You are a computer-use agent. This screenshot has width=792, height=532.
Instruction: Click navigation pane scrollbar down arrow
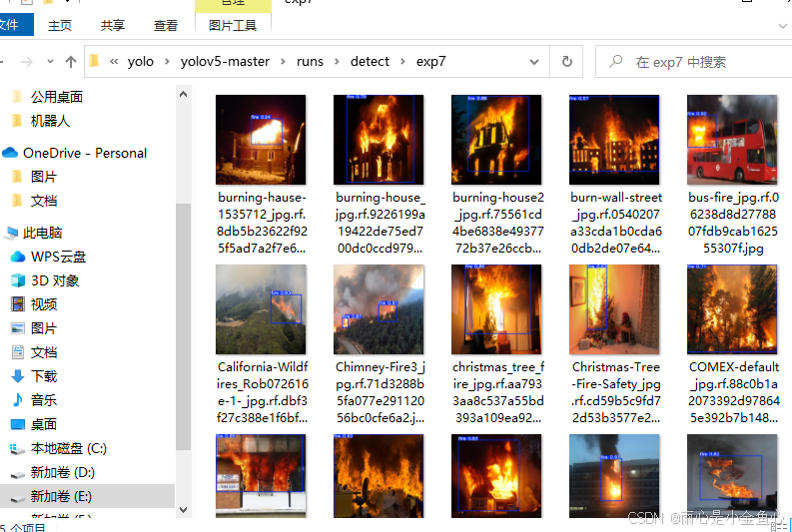coord(184,510)
